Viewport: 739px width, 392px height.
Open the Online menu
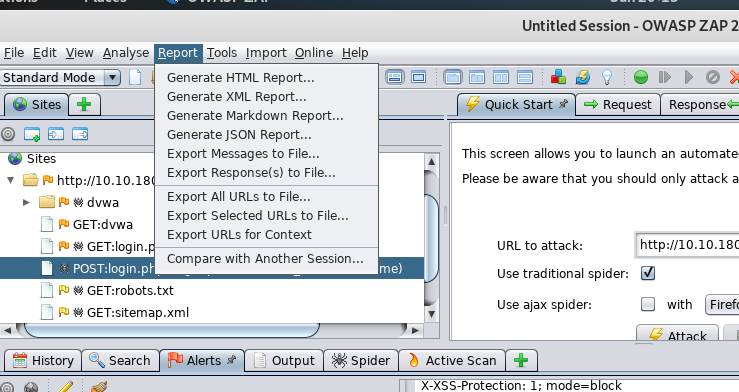(x=314, y=53)
